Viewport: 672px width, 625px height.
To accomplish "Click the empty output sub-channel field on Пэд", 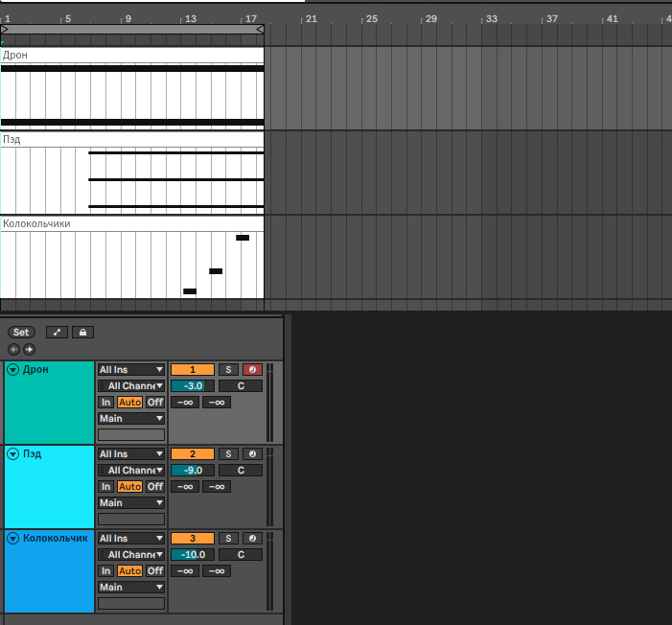I will 131,520.
